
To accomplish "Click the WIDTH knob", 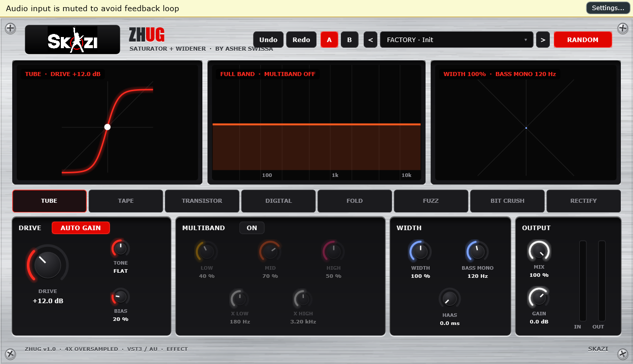I will click(420, 251).
